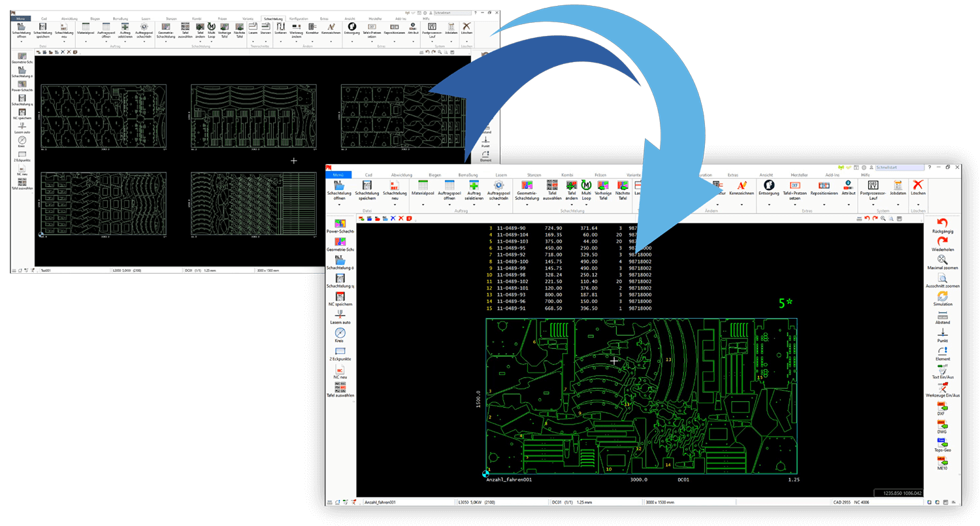Click Tafel ändern in front window ribbon
Viewport: 980px width, 526px height.
[571, 190]
